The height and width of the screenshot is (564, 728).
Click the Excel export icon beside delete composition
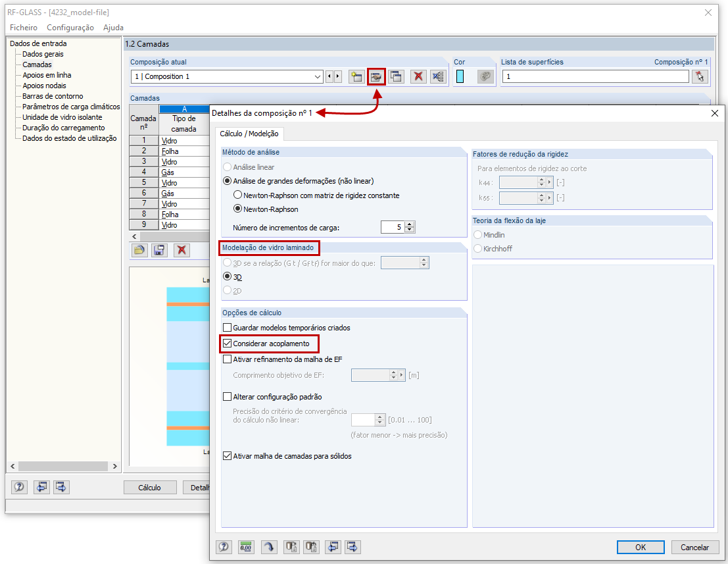tap(438, 76)
